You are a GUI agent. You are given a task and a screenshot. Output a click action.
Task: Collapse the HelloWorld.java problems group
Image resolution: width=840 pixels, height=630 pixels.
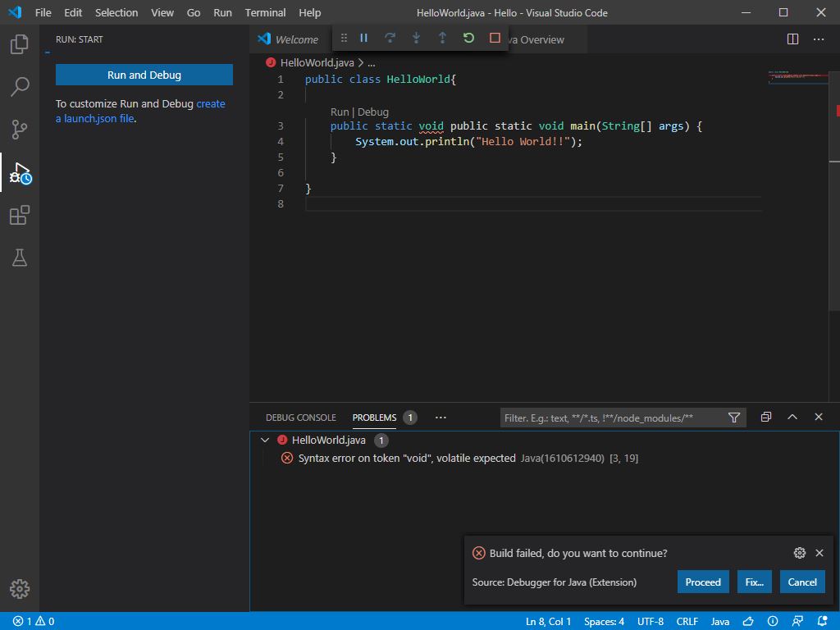point(265,440)
